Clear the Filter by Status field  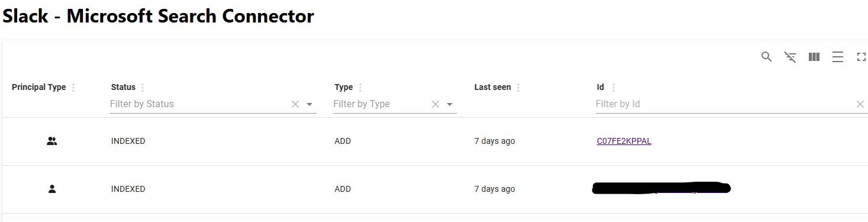pos(295,104)
